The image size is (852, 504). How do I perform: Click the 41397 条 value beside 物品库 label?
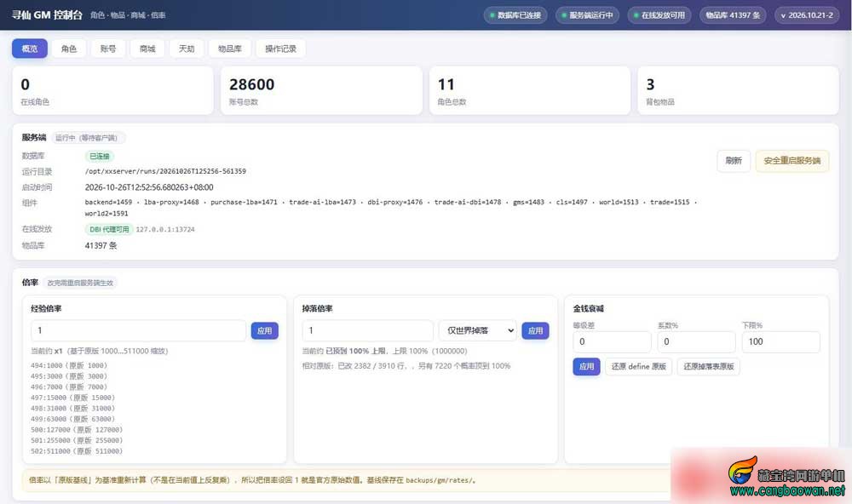[x=101, y=245]
